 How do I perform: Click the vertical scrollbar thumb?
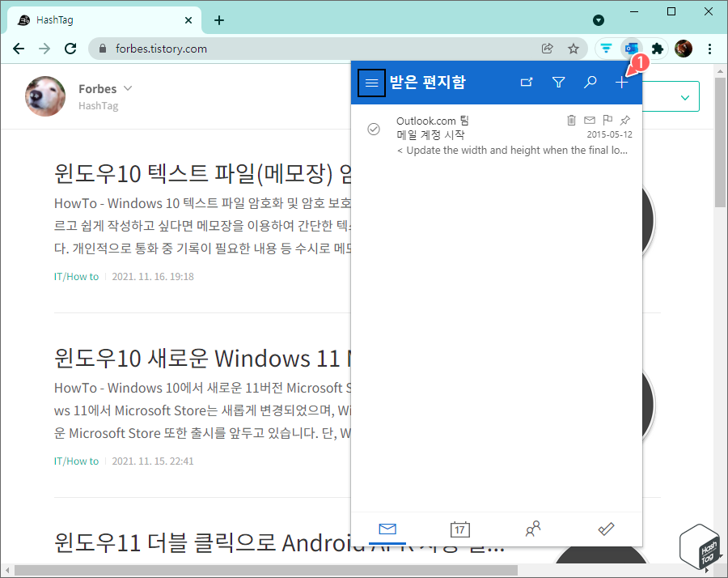click(720, 142)
